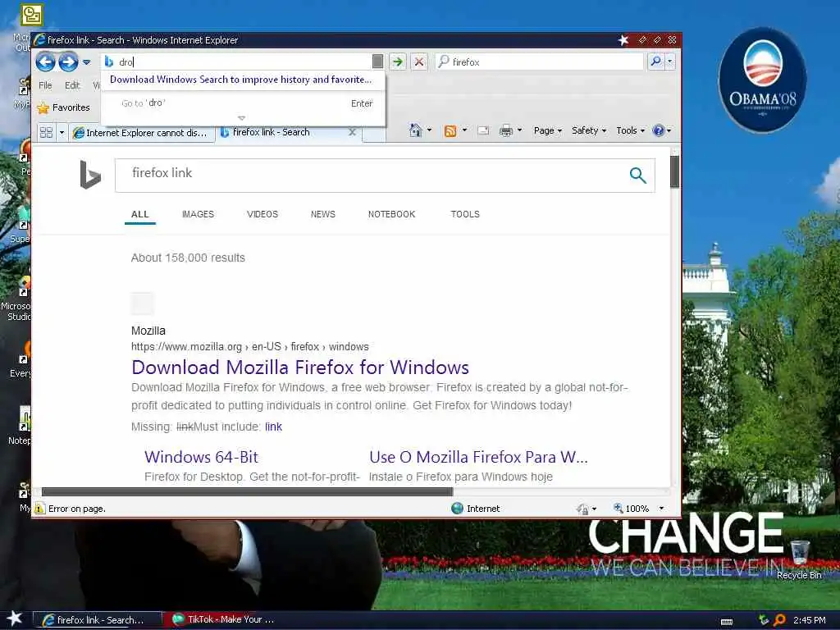Open the zoom level dropdown arrow

point(662,509)
